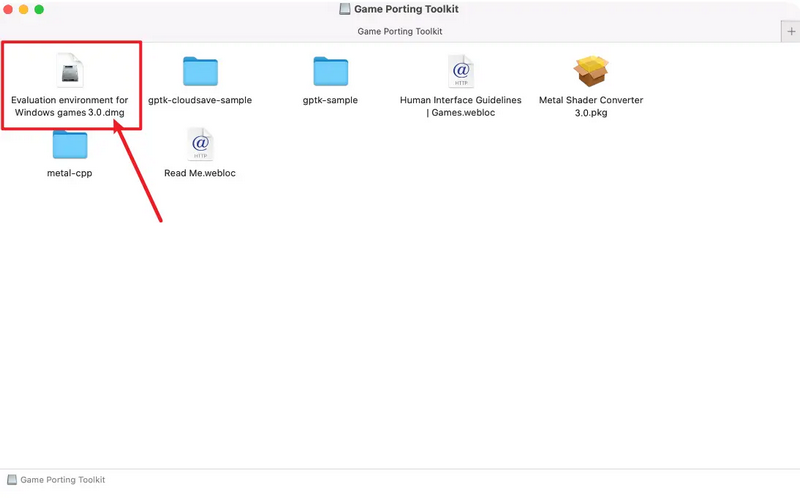This screenshot has width=800, height=498.
Task: Click the 'gptk-sample' folder name
Action: click(x=330, y=100)
